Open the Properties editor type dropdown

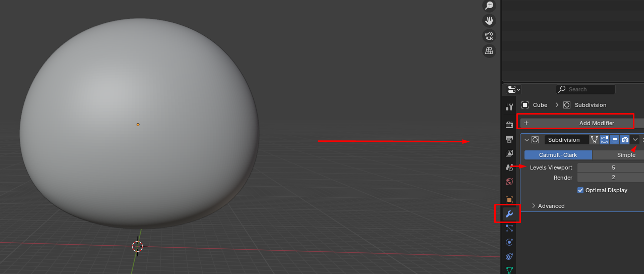[x=514, y=89]
